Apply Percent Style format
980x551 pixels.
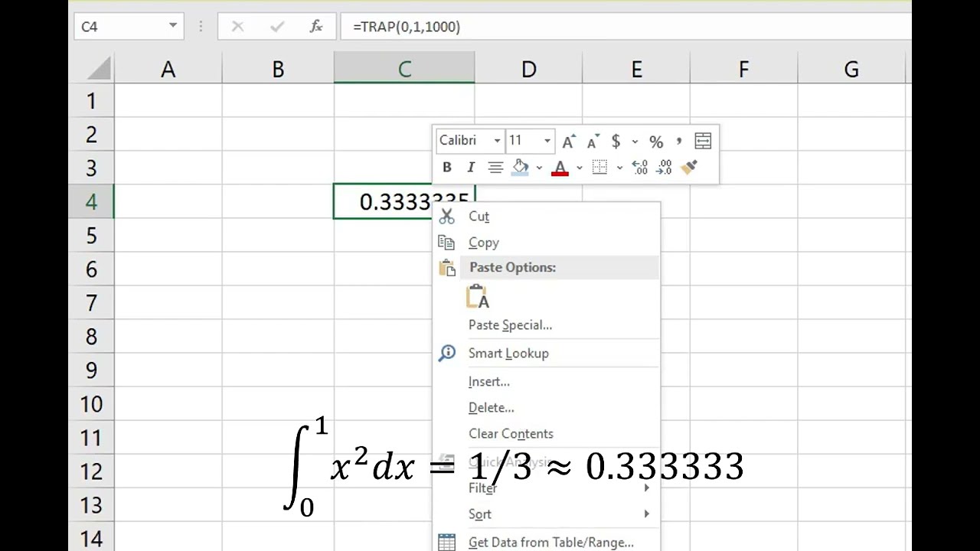click(x=656, y=142)
